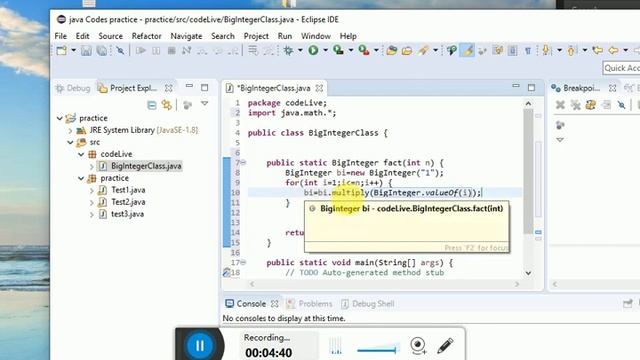The width and height of the screenshot is (640, 360).
Task: Click Remove Selected Breakpoints icon
Action: click(x=560, y=105)
